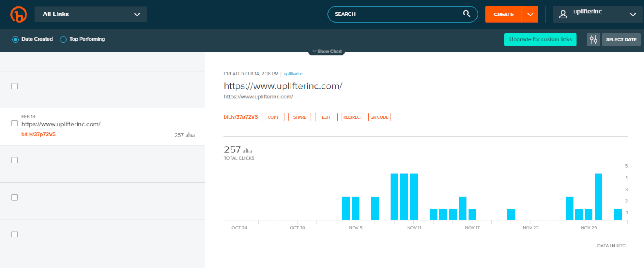Click the Created Feb 14, 2:38 PM text
The width and height of the screenshot is (644, 268).
coord(251,74)
